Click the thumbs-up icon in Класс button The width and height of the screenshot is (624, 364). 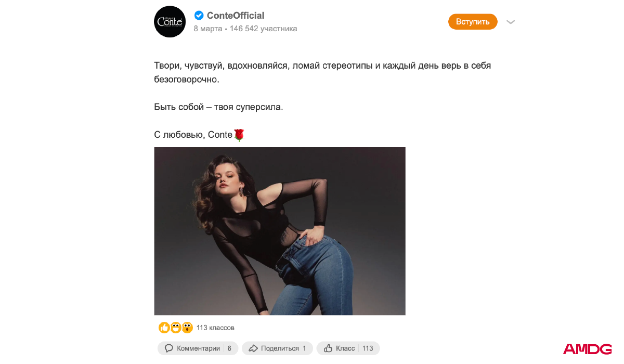point(328,348)
